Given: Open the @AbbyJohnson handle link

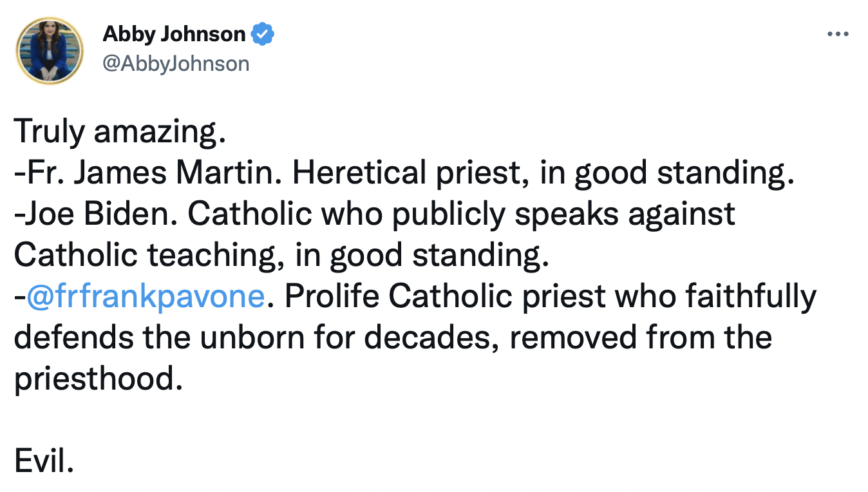Looking at the screenshot, I should coord(176,63).
